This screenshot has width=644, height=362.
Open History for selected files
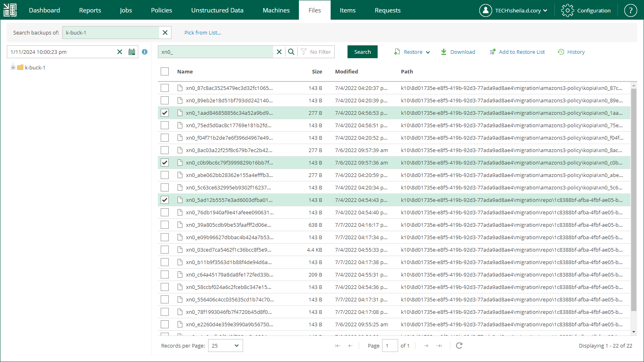571,52
